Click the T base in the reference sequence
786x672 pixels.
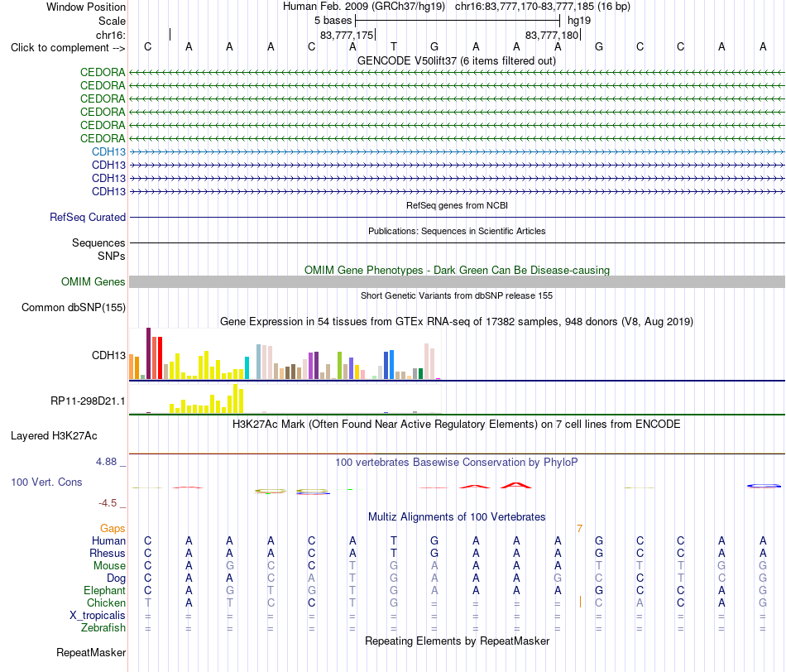pos(394,46)
